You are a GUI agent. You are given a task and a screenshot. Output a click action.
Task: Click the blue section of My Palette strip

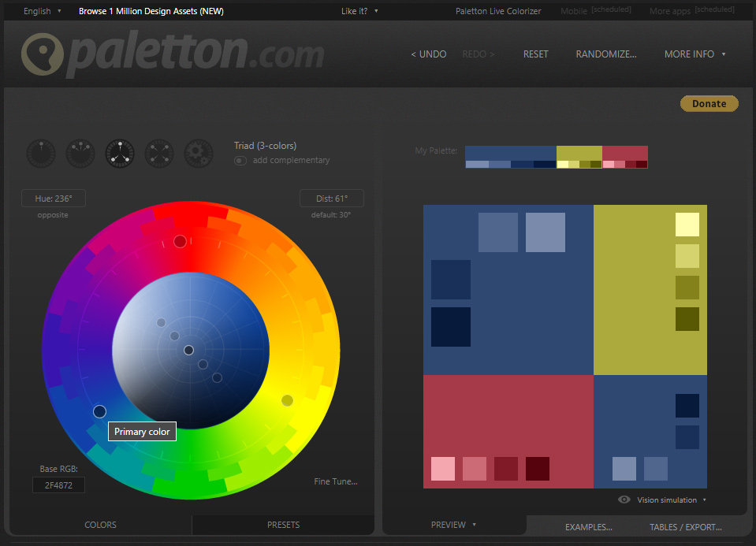(511, 157)
